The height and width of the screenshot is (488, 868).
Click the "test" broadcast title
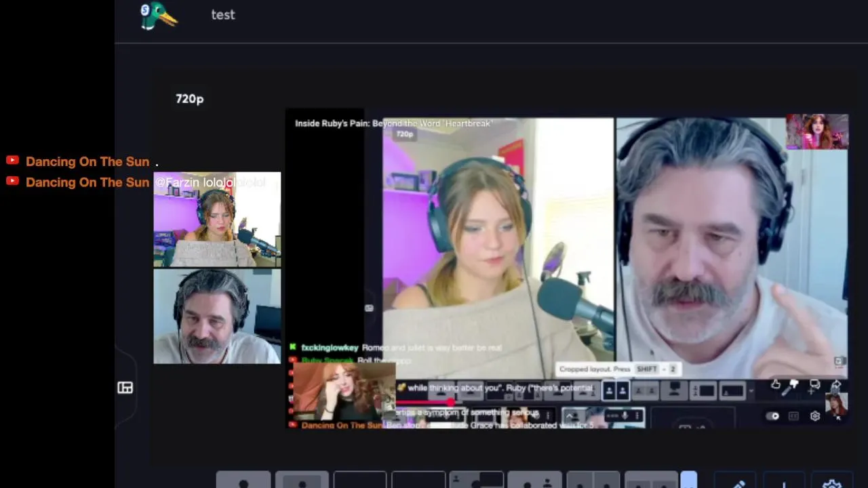coord(223,15)
